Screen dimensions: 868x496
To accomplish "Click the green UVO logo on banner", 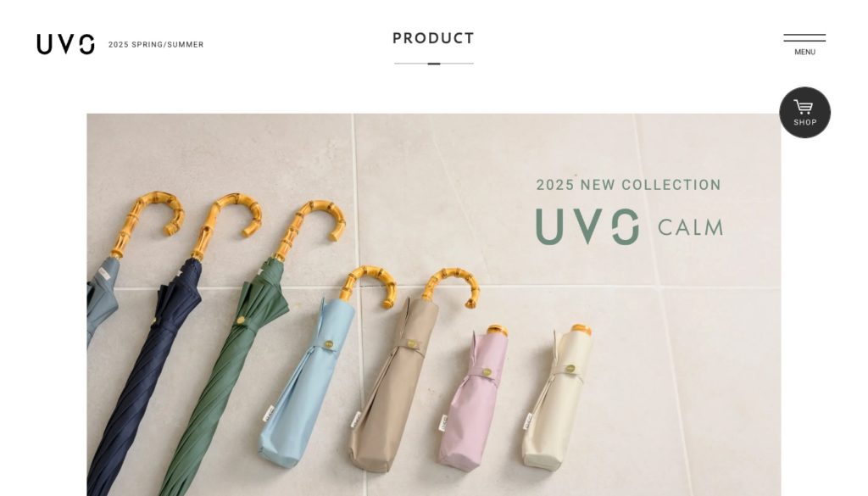I will pos(587,226).
